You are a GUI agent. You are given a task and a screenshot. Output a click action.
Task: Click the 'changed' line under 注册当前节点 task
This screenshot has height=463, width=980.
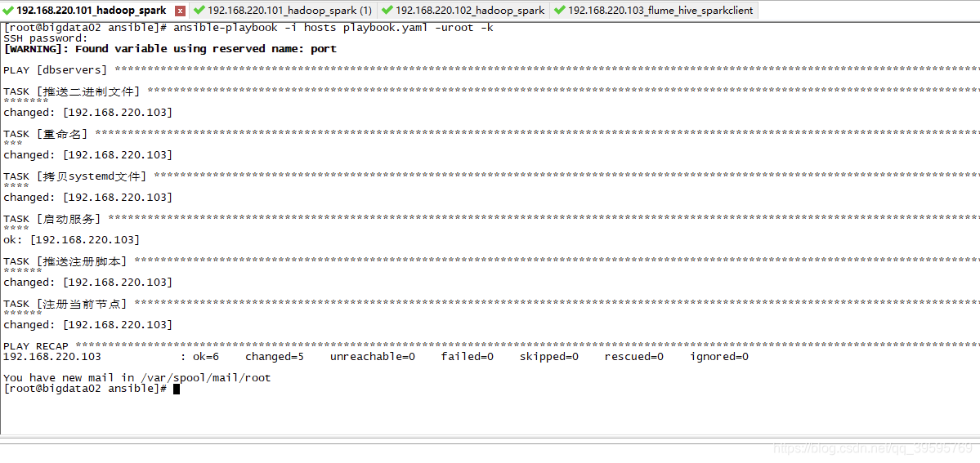click(87, 325)
